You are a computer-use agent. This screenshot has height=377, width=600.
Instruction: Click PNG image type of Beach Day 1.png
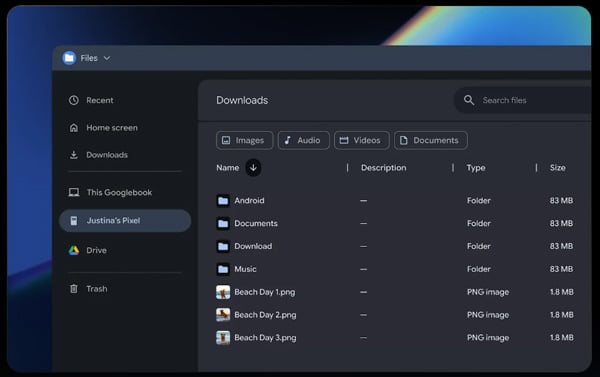coord(488,292)
